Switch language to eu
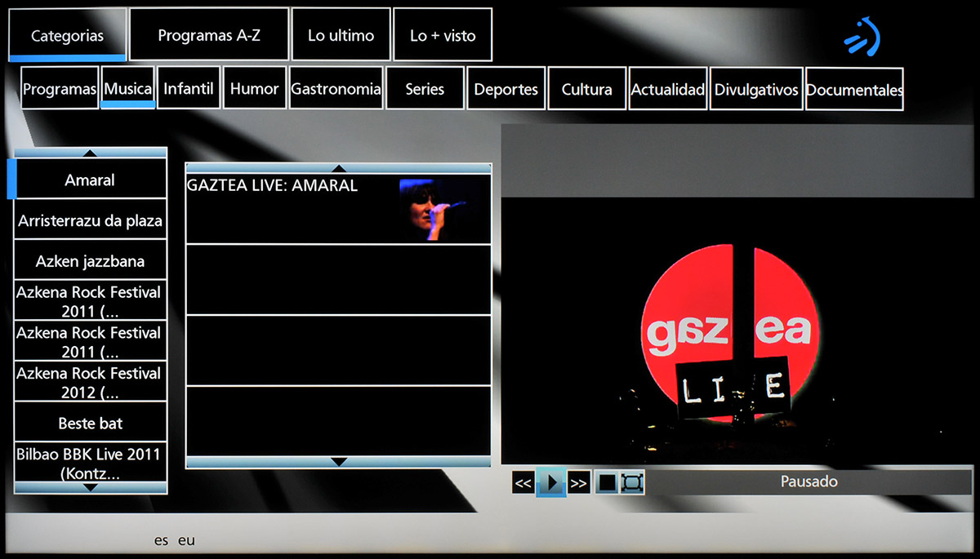Screen dimensions: 980x559 pyautogui.click(x=187, y=540)
